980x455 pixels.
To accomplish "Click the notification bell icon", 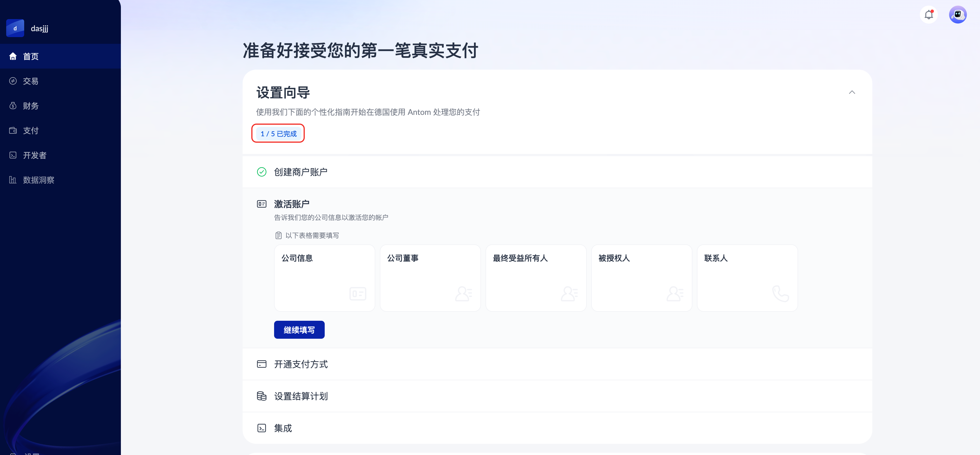I will click(x=929, y=14).
